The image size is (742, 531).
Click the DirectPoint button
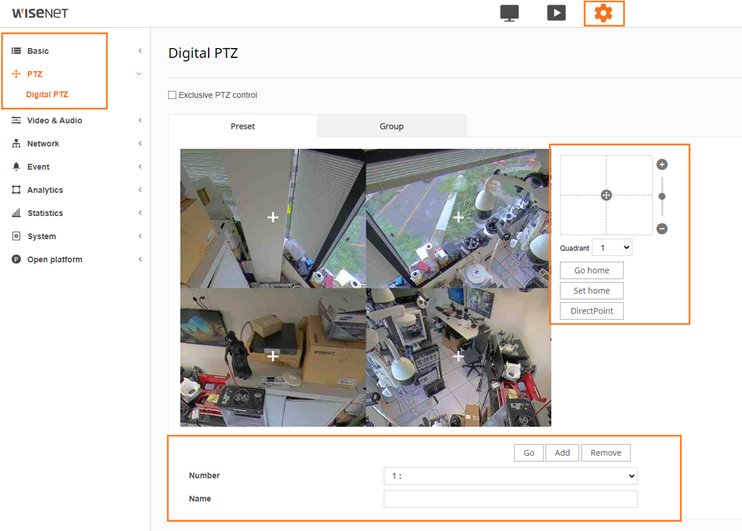pos(592,311)
